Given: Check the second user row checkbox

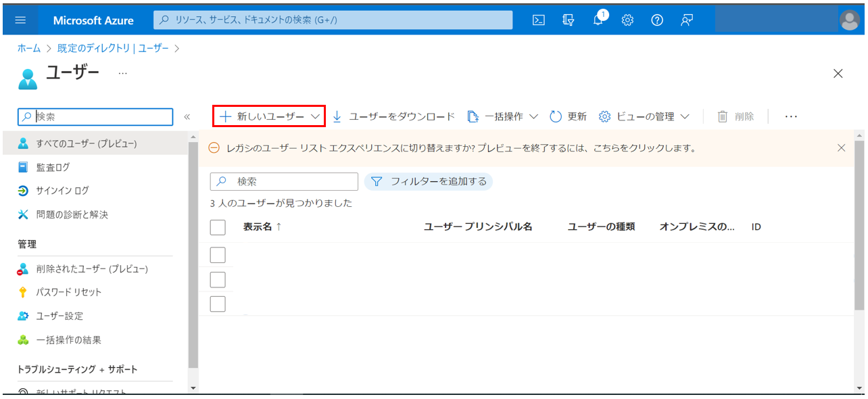Looking at the screenshot, I should click(x=217, y=279).
